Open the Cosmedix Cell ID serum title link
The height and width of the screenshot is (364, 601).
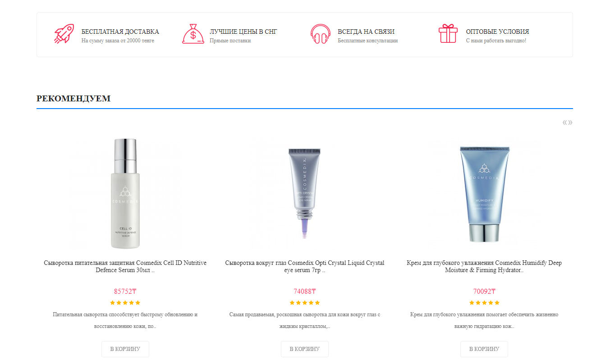(x=125, y=266)
